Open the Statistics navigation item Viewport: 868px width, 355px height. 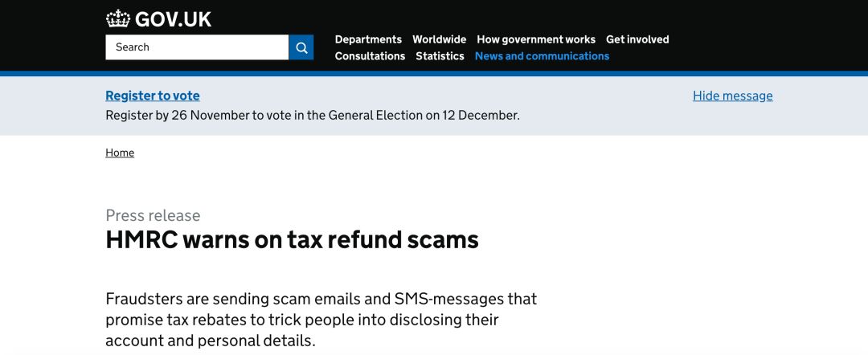(x=440, y=56)
